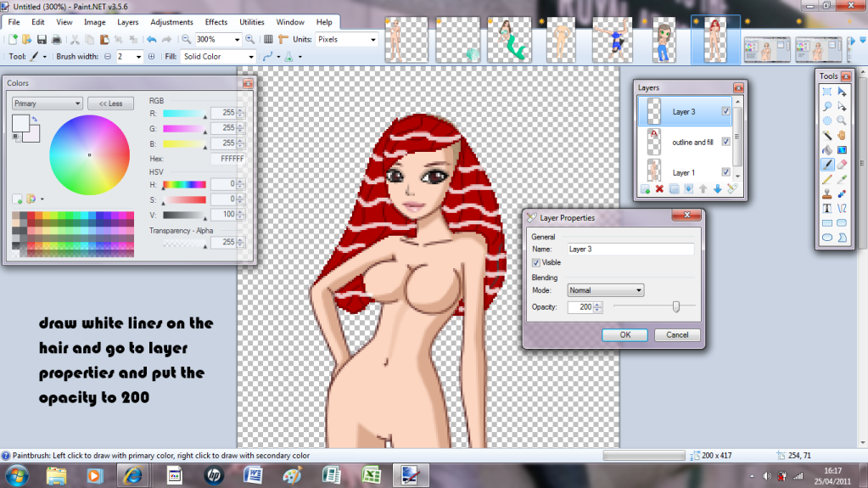Screen dimensions: 868x488
Task: Select the Recolor tool
Action: (842, 194)
